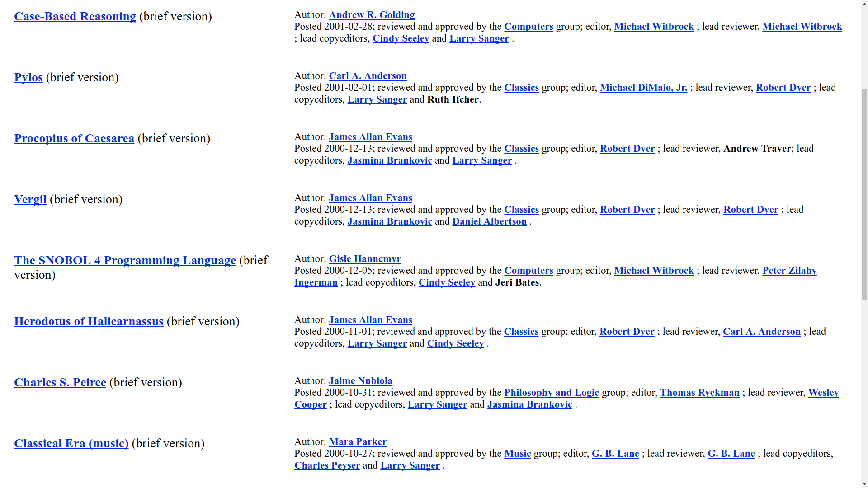Screen dimensions: 868x488
Task: Select the Andrew Traver name text
Action: tap(757, 149)
